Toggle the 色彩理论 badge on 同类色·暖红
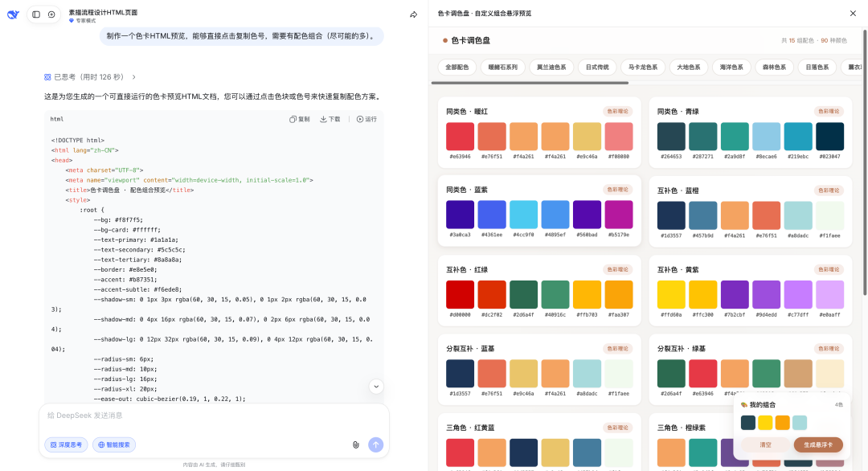 pyautogui.click(x=616, y=110)
